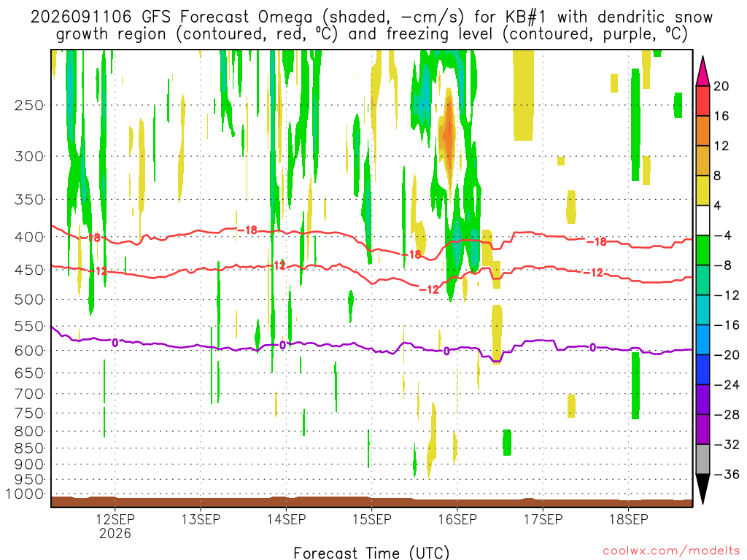Click the 16SEP time axis label
The width and height of the screenshot is (747, 560).
tap(457, 519)
